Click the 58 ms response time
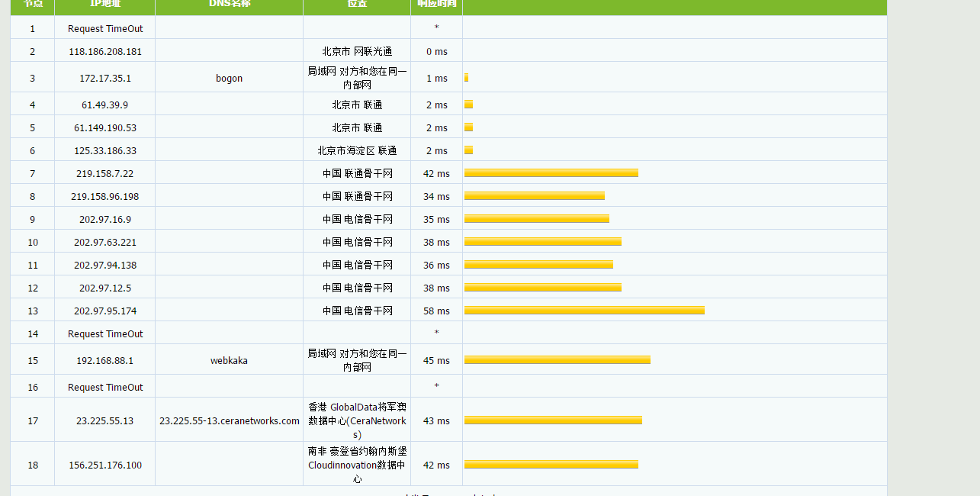The height and width of the screenshot is (496, 980). 436,311
